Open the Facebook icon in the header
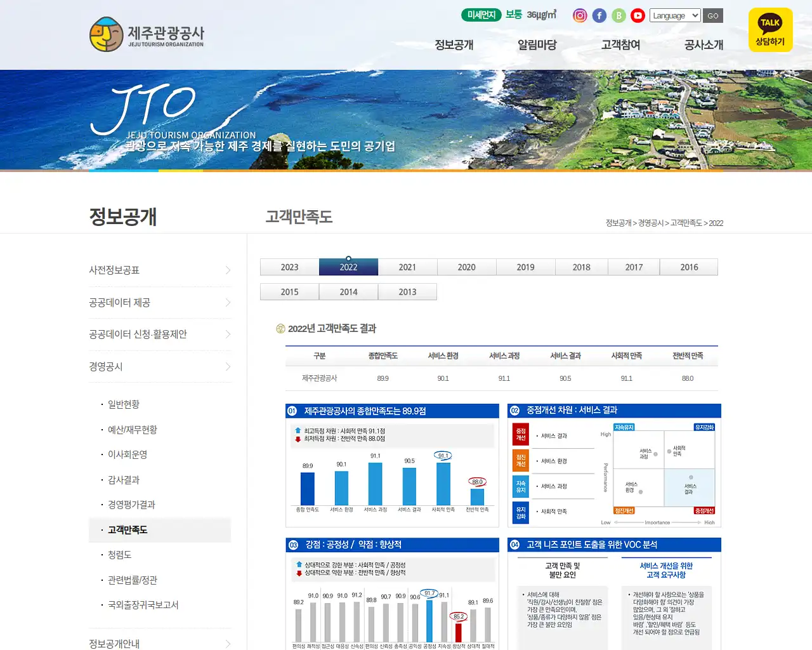The height and width of the screenshot is (650, 812). (x=599, y=15)
